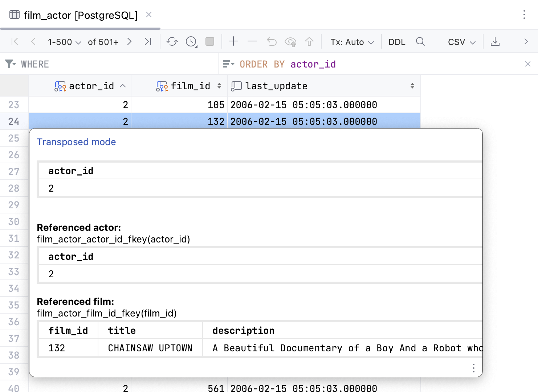Screen dimensions: 538x392
Task: Toggle sorting on the last_update column
Action: coord(412,86)
